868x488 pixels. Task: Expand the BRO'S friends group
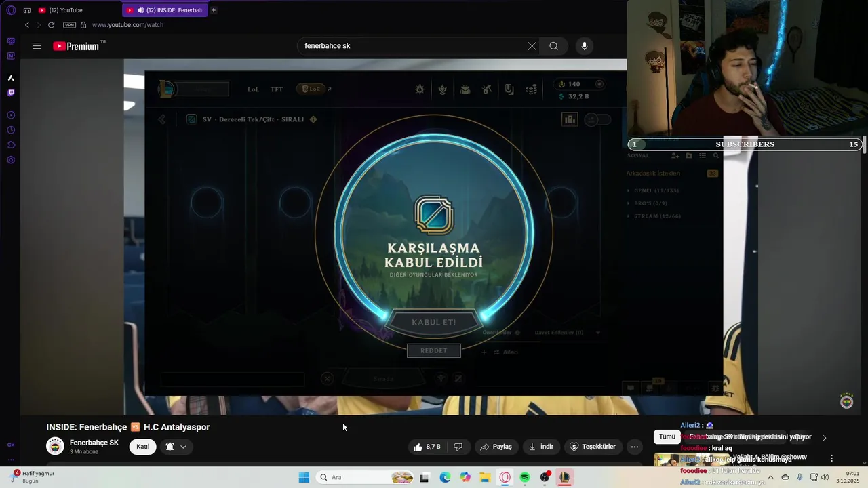click(x=650, y=203)
